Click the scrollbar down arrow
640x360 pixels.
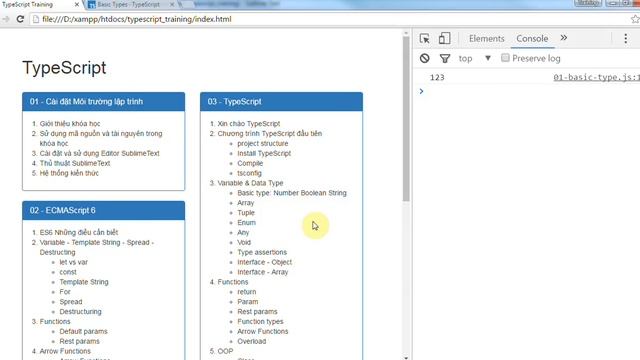point(406,358)
